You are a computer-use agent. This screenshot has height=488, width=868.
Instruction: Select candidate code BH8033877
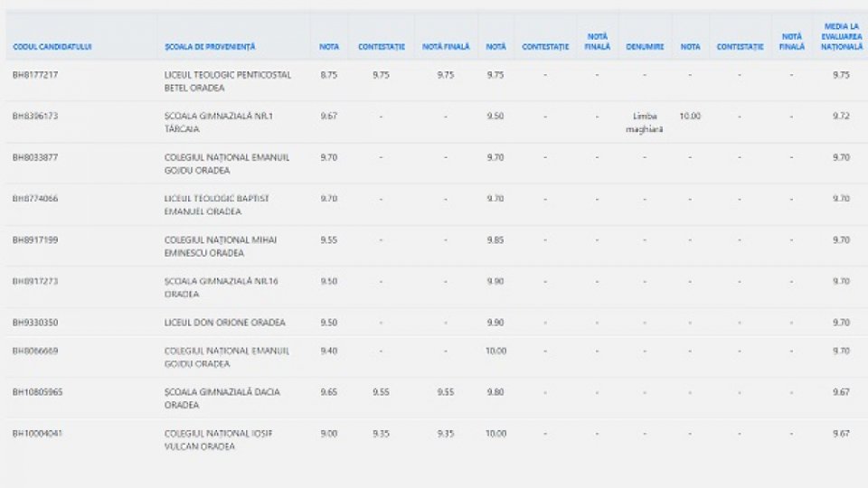pos(36,157)
